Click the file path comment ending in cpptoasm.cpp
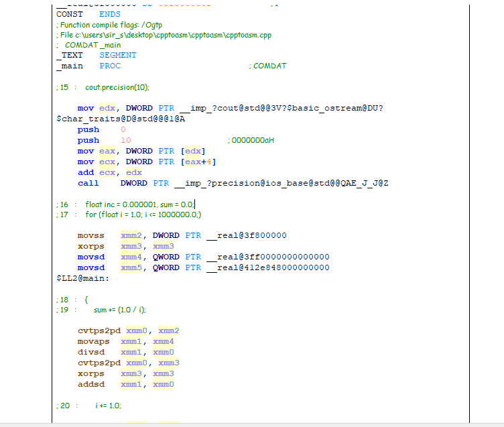This screenshot has width=504, height=427. [x=164, y=35]
